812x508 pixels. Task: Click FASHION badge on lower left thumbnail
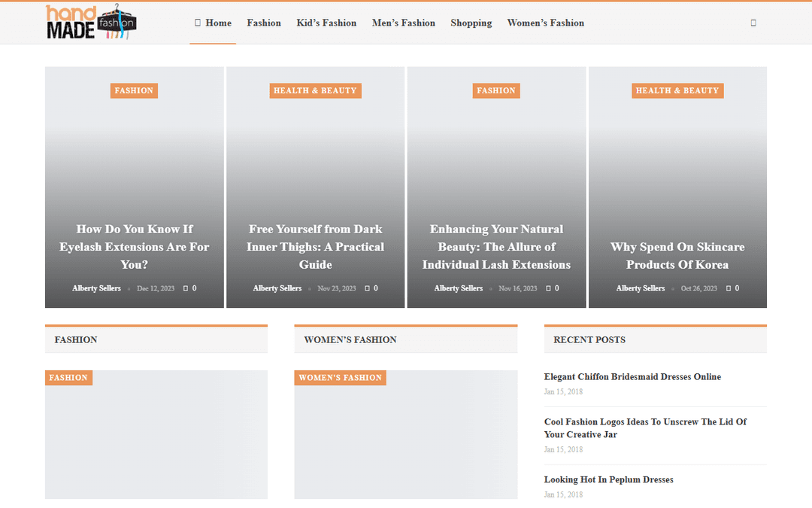[x=68, y=378]
